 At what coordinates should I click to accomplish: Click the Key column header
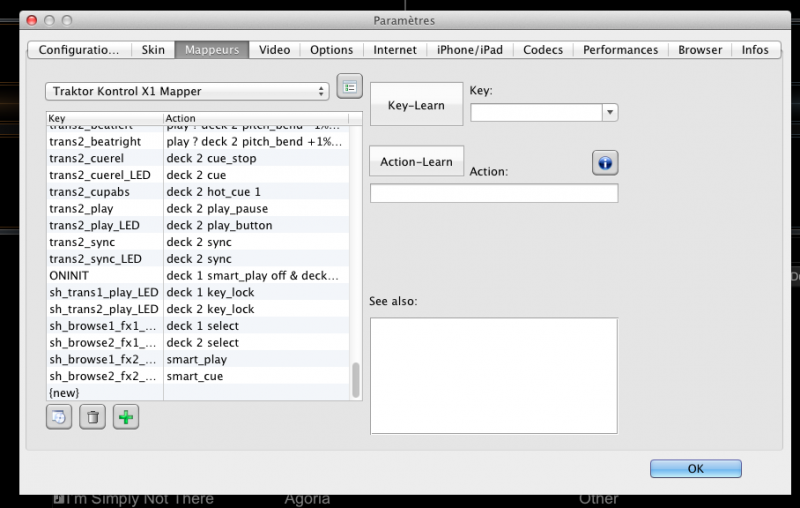click(105, 118)
